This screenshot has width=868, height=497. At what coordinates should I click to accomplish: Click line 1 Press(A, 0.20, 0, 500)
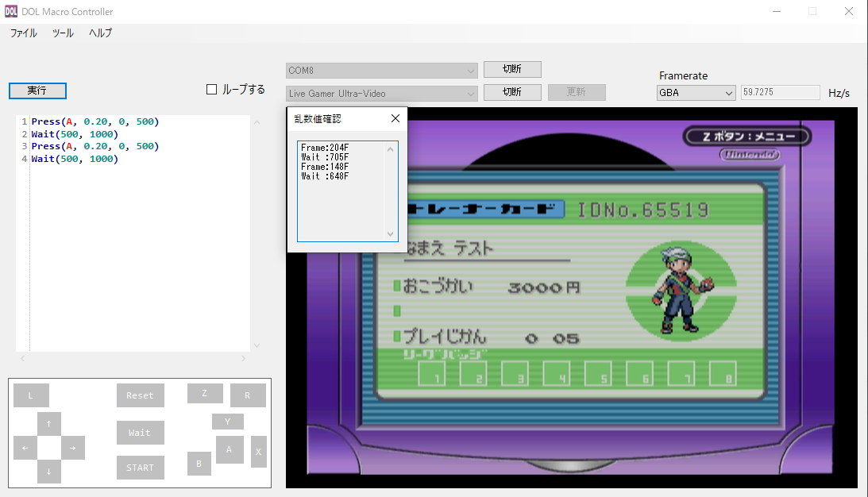click(x=95, y=121)
